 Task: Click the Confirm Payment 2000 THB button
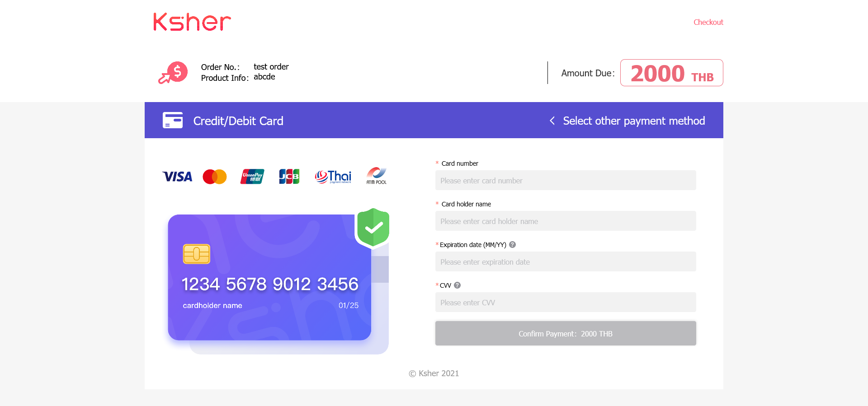coord(566,333)
